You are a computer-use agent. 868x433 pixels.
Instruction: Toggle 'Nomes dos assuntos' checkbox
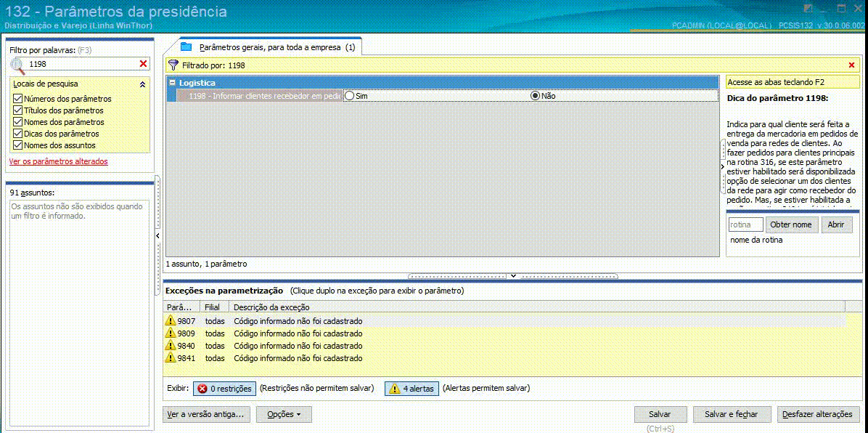point(17,145)
